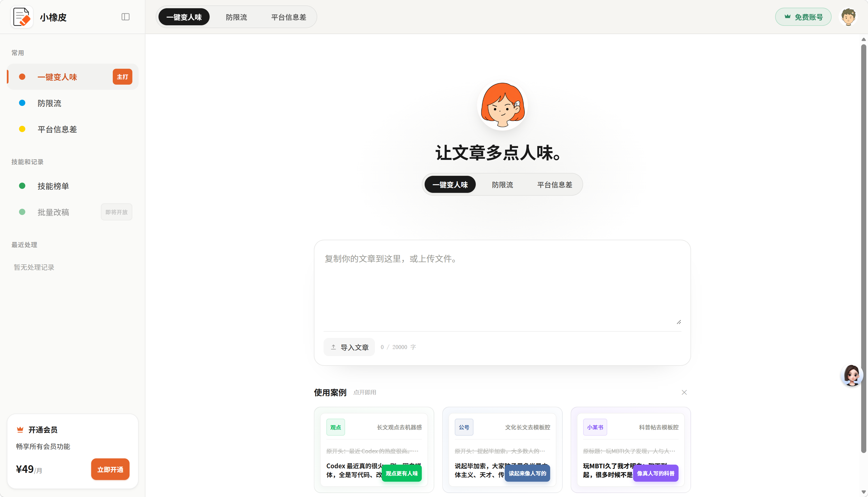Click the upload arrow icon beside 导入文章
The width and height of the screenshot is (868, 497).
333,347
